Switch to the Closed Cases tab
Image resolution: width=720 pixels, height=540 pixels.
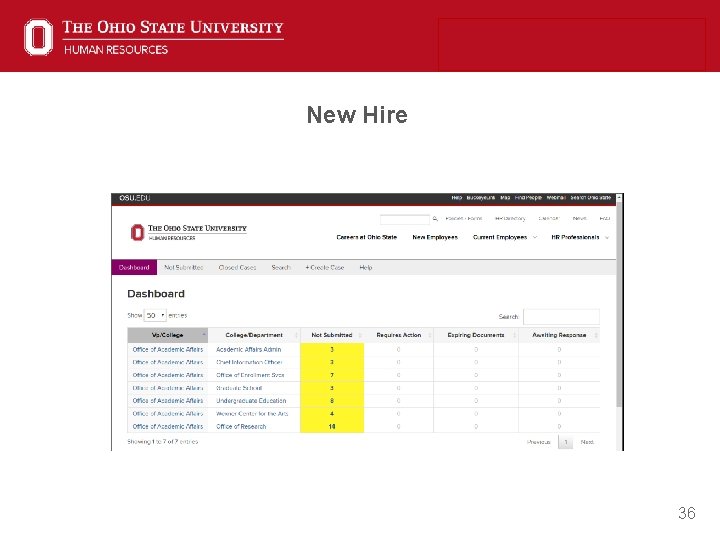pos(237,267)
